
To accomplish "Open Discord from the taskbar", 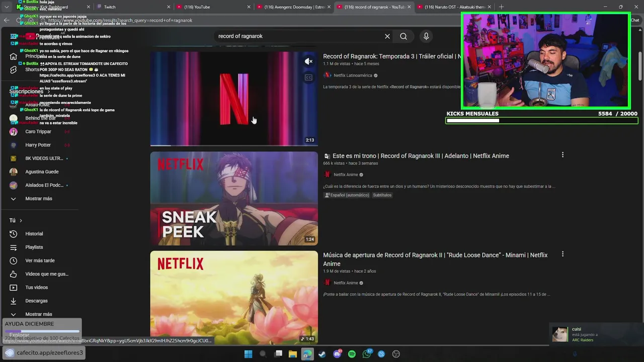I will pyautogui.click(x=337, y=354).
